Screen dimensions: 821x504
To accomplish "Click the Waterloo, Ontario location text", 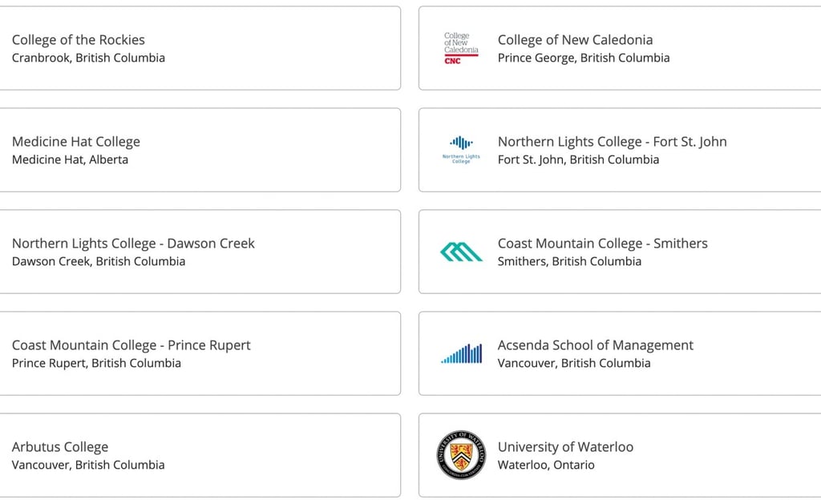I will point(546,465).
